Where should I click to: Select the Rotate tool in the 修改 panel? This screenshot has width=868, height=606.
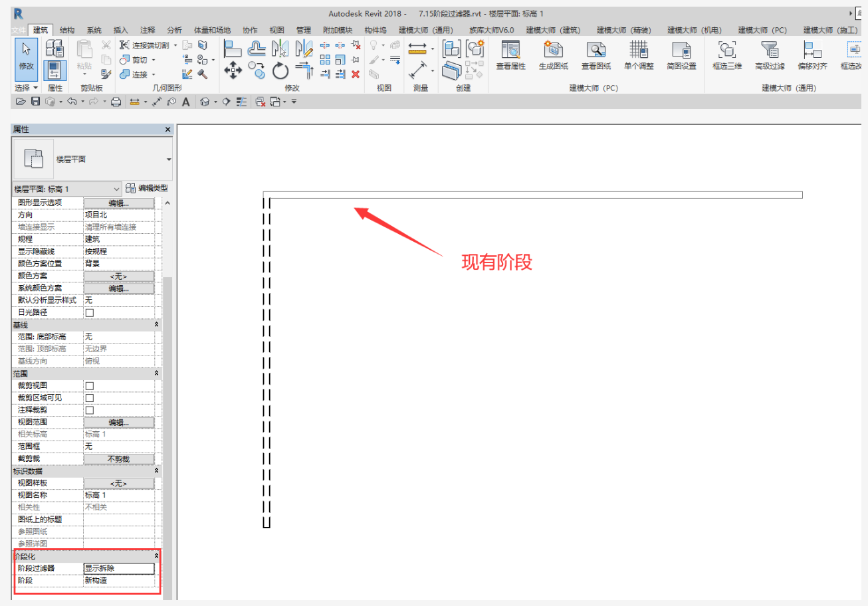click(280, 70)
